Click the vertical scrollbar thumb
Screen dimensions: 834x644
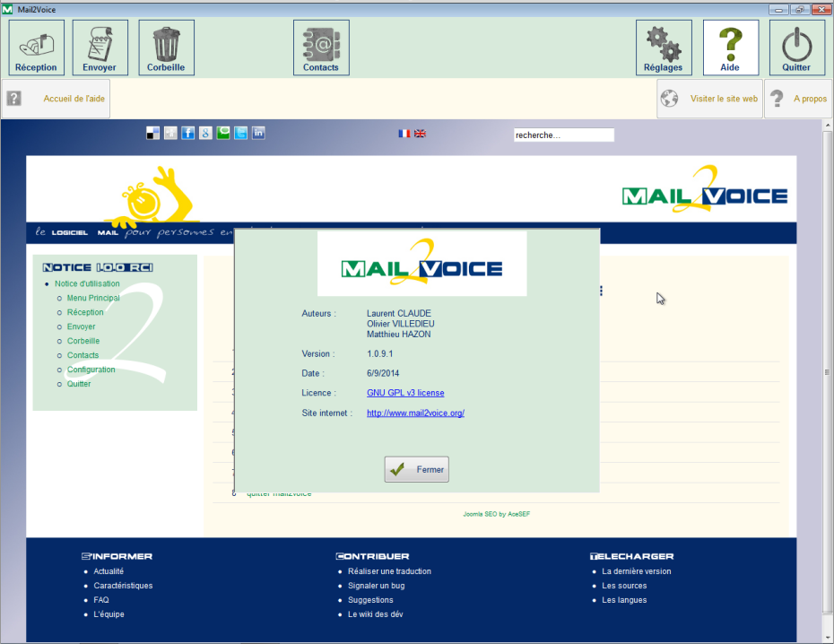(828, 372)
